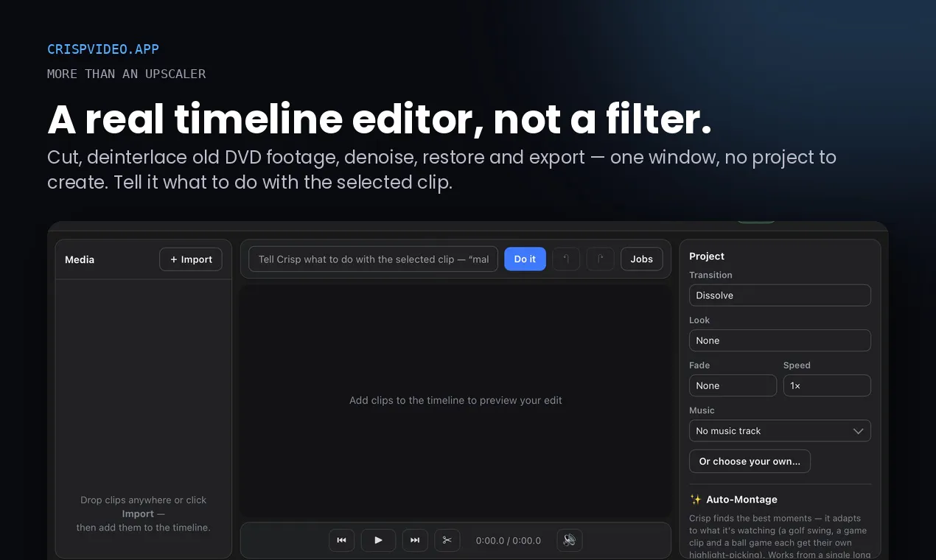Skip to the start with the previous button

click(x=341, y=540)
